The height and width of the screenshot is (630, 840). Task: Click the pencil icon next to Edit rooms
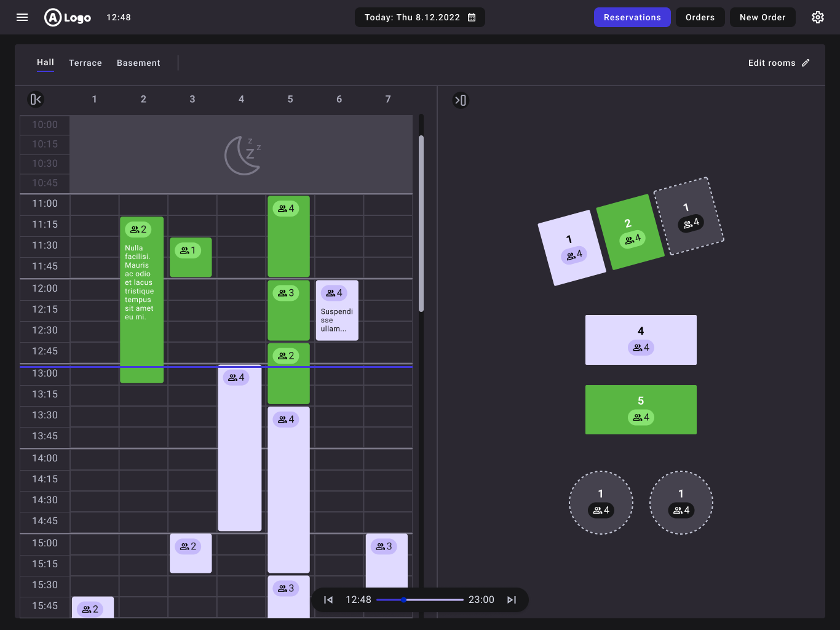806,63
